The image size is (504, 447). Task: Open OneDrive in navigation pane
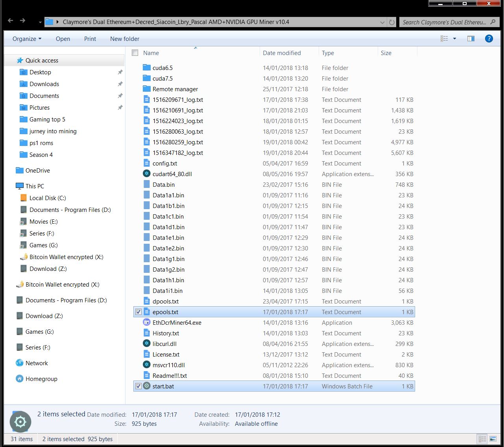37,170
